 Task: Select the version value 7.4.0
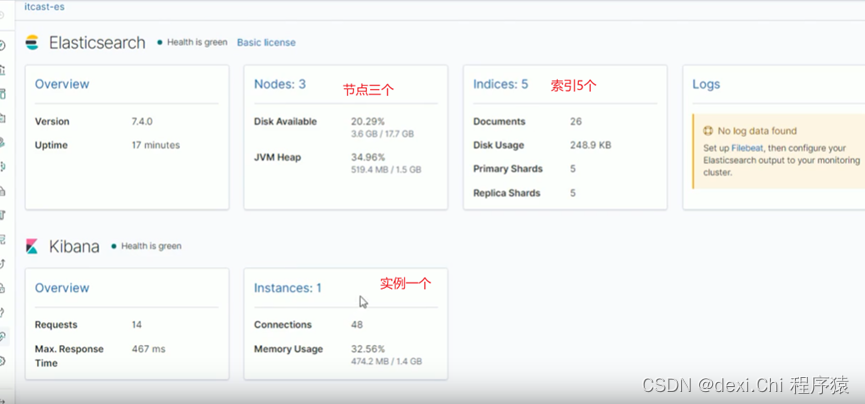click(143, 121)
